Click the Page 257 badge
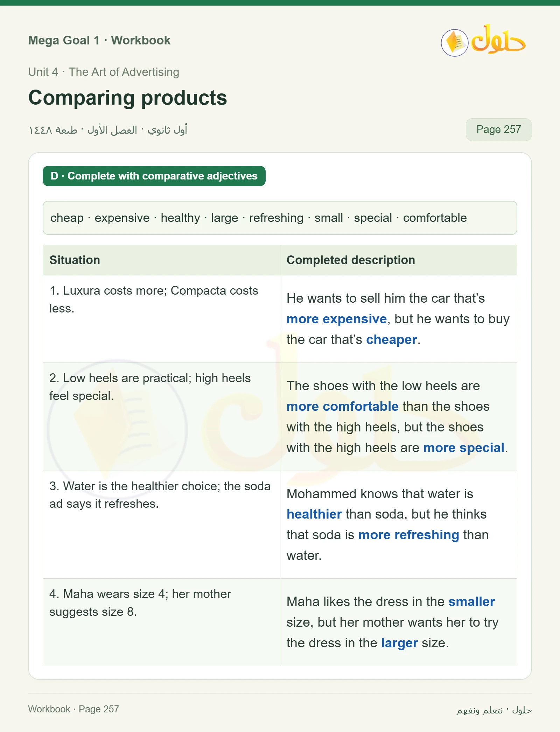560x732 pixels. coord(498,129)
